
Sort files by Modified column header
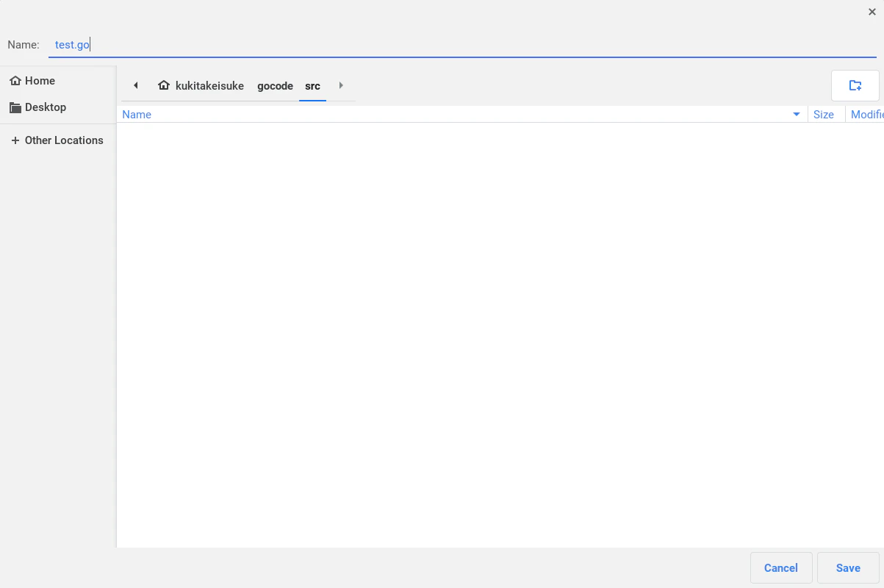866,115
